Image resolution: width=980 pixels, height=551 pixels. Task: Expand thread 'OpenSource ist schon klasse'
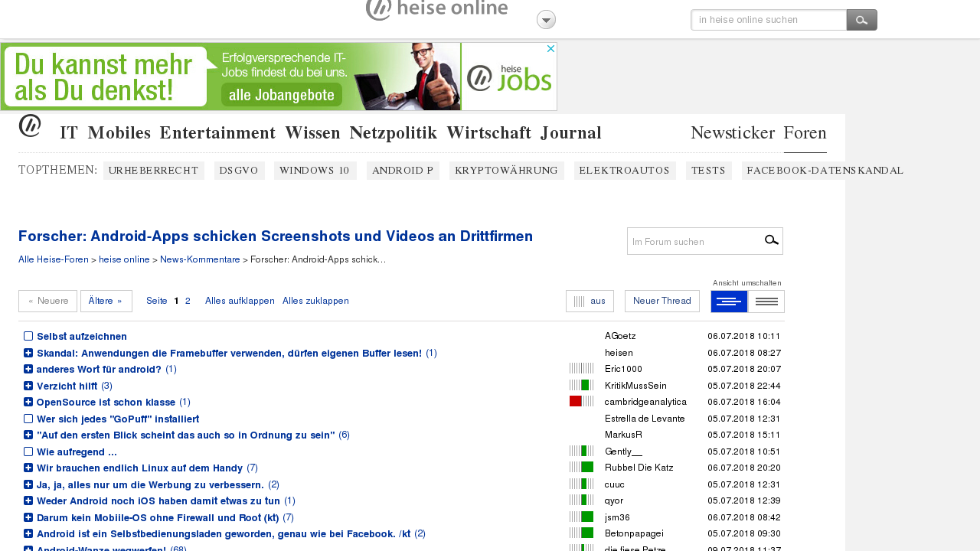28,402
